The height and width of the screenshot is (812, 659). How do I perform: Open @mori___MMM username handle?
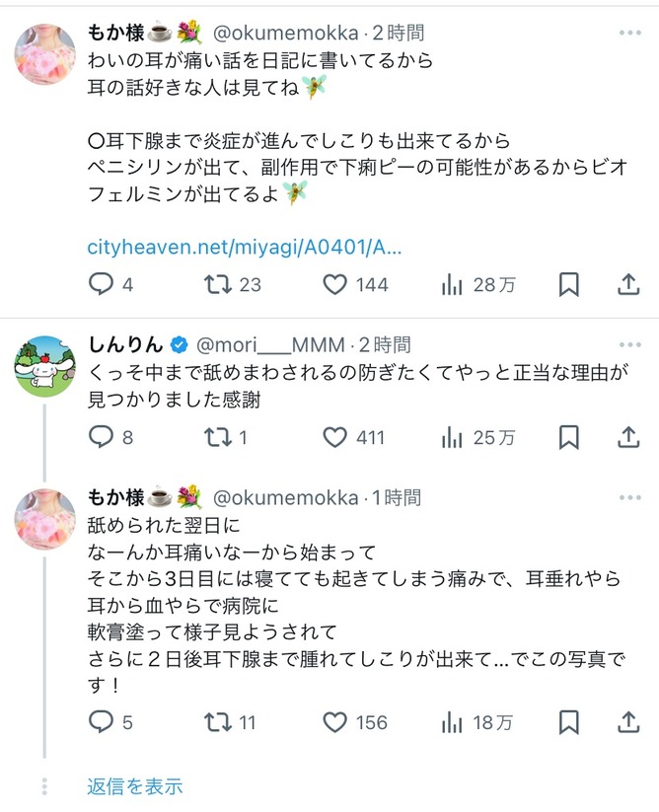[270, 344]
